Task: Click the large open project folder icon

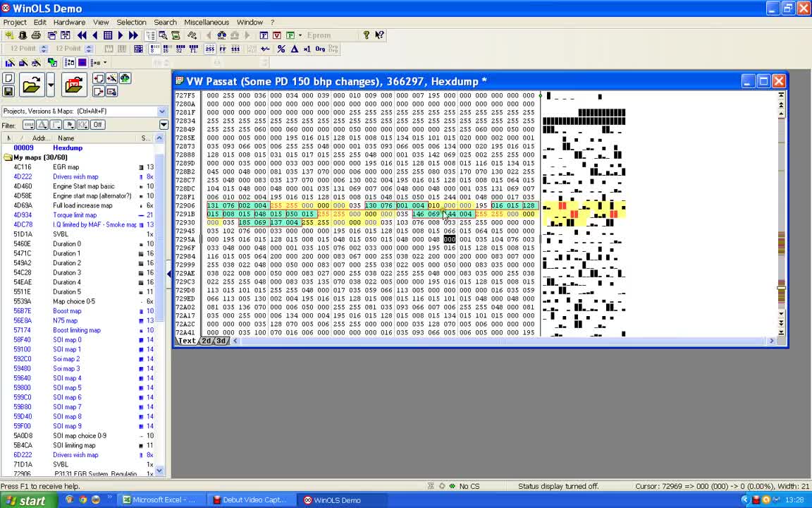Action: point(31,85)
